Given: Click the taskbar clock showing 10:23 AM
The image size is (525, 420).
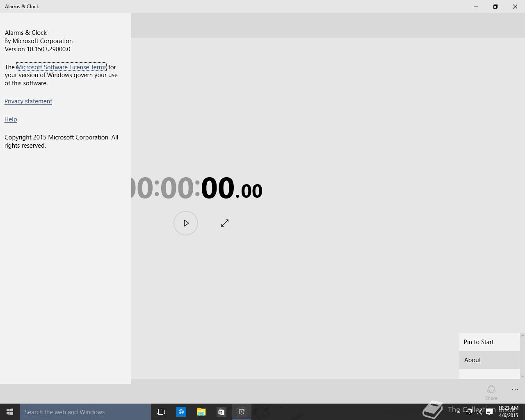Looking at the screenshot, I should [x=509, y=412].
